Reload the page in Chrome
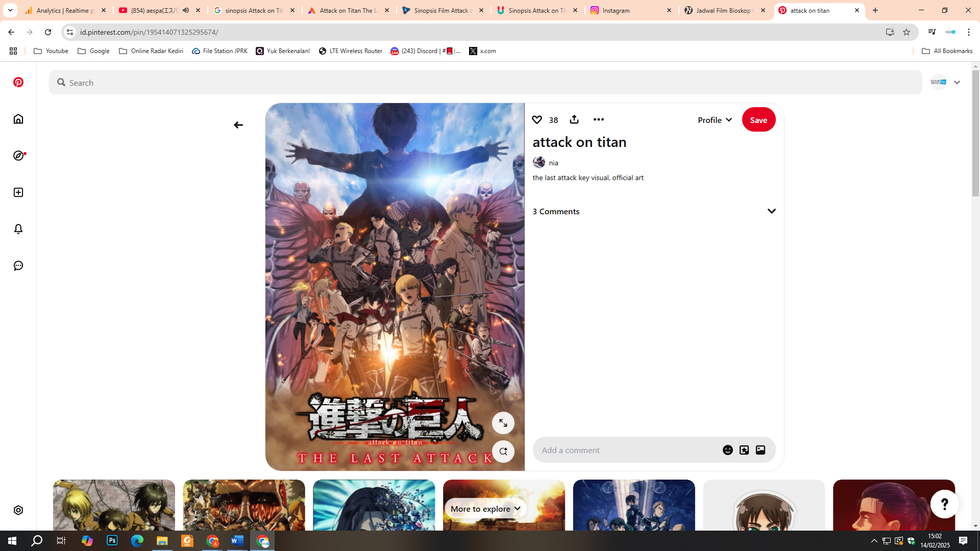Screen dimensions: 980x551 pos(48,32)
